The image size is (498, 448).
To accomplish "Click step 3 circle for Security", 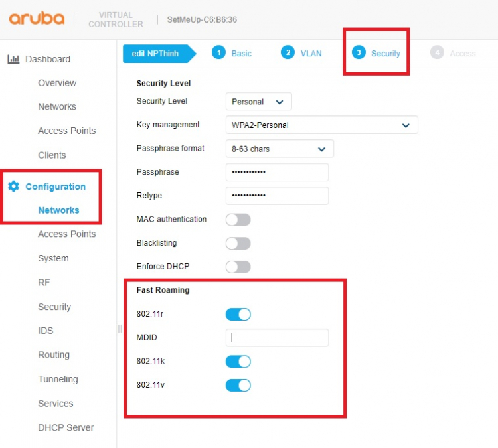I will [x=359, y=52].
